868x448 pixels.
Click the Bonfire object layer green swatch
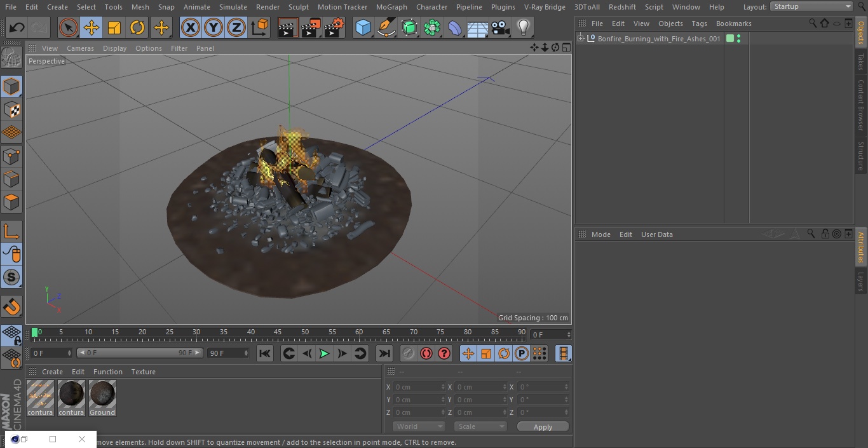pyautogui.click(x=730, y=39)
